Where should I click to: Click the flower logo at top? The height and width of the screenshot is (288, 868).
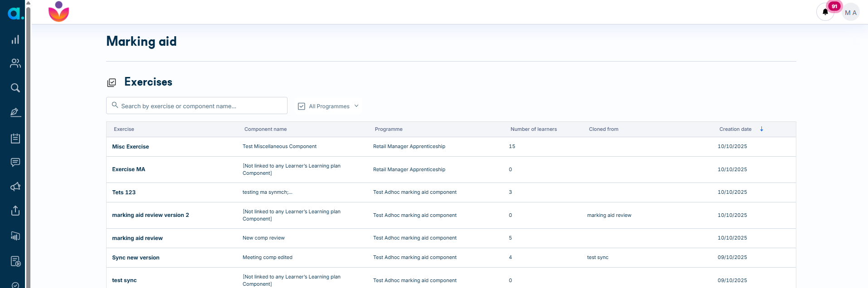pos(59,12)
